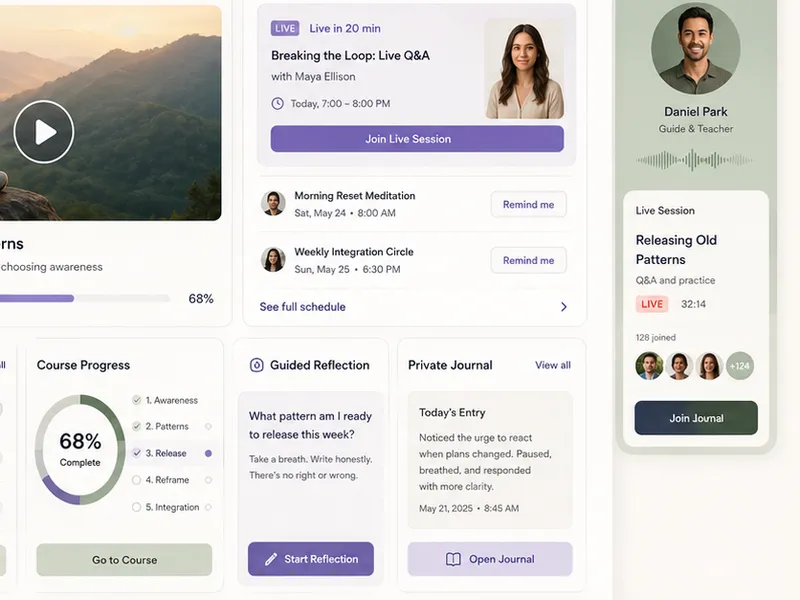This screenshot has height=600, width=800.
Task: Check the 5. Integration circle
Action: tap(137, 507)
